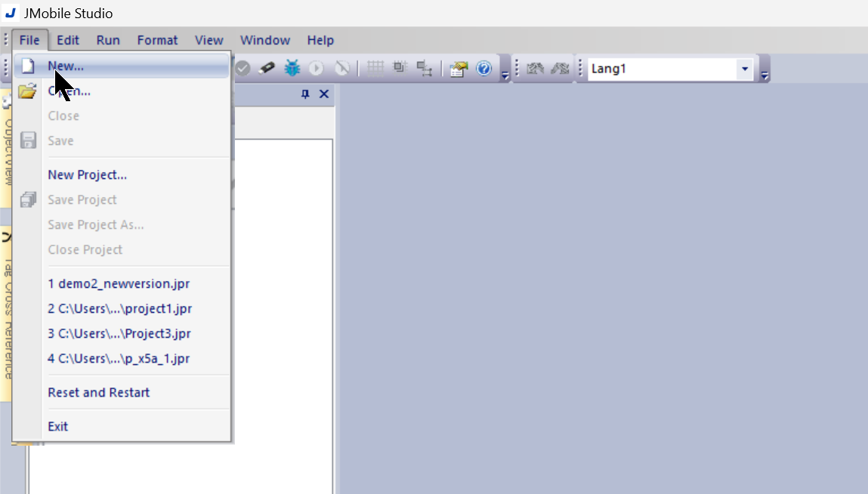868x494 pixels.
Task: Click the disabled stop/cancel icon in toolbar
Action: pyautogui.click(x=342, y=68)
